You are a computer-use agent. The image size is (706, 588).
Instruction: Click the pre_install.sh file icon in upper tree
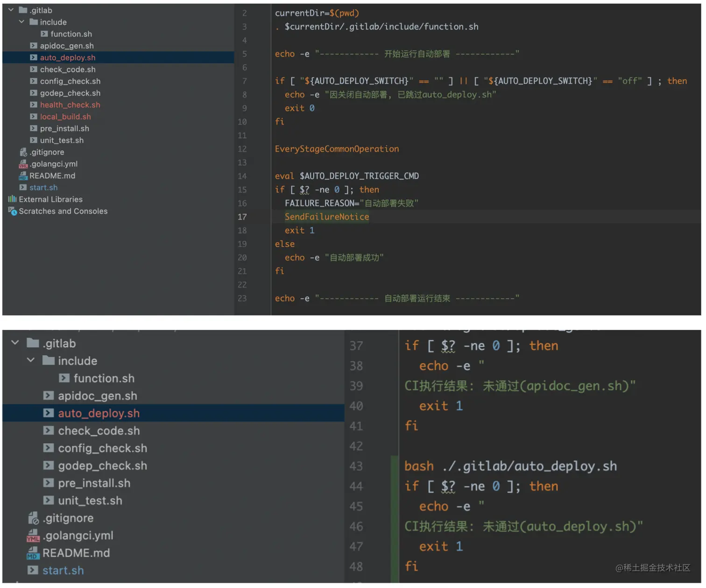34,128
